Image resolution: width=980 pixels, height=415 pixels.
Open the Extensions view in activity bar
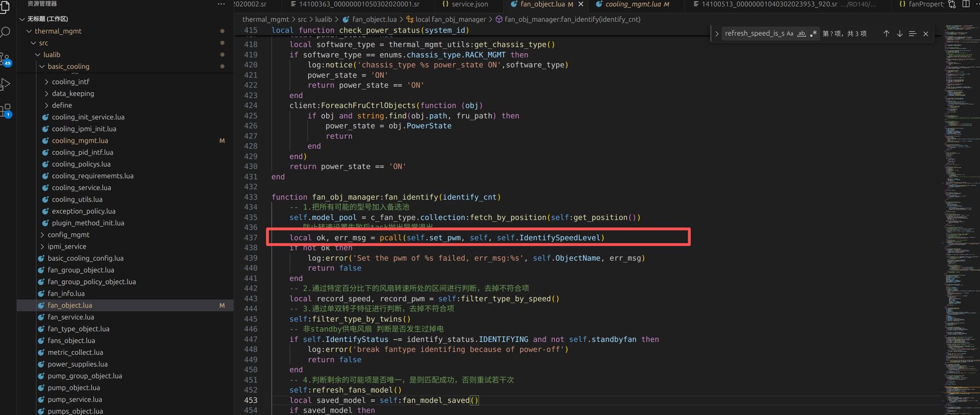pyautogui.click(x=6, y=110)
